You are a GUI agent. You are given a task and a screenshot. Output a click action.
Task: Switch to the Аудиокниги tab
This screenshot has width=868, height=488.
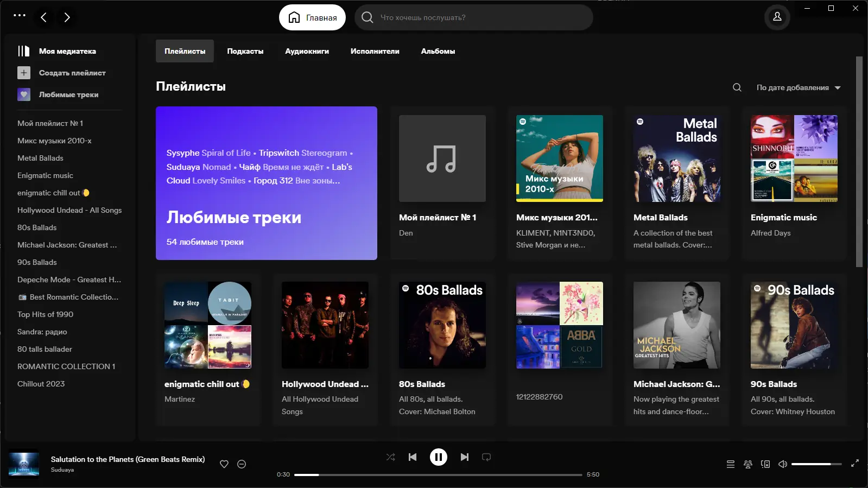click(x=307, y=51)
